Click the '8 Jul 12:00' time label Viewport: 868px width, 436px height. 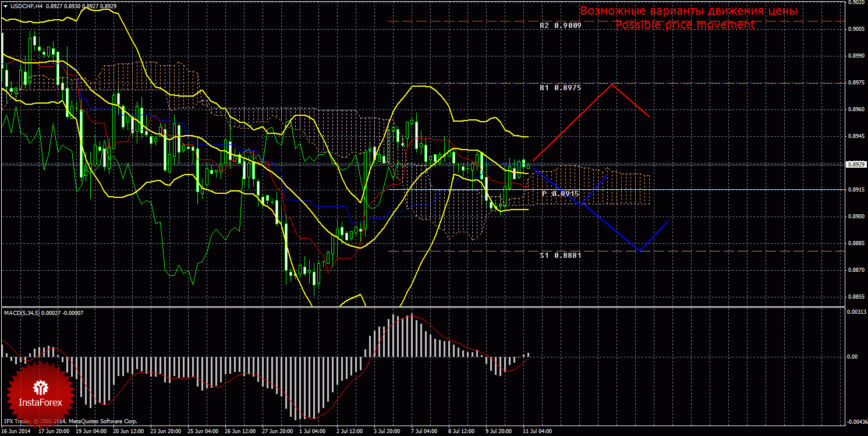coord(461,432)
